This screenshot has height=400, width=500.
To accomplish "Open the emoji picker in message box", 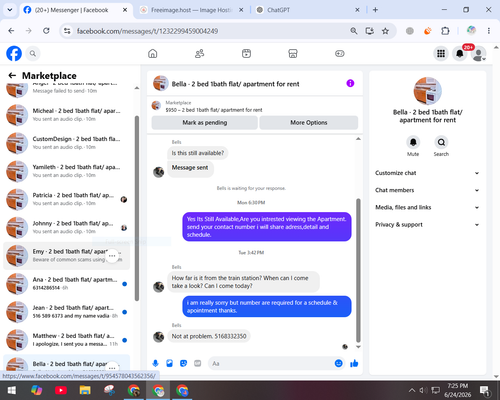I will pyautogui.click(x=338, y=363).
